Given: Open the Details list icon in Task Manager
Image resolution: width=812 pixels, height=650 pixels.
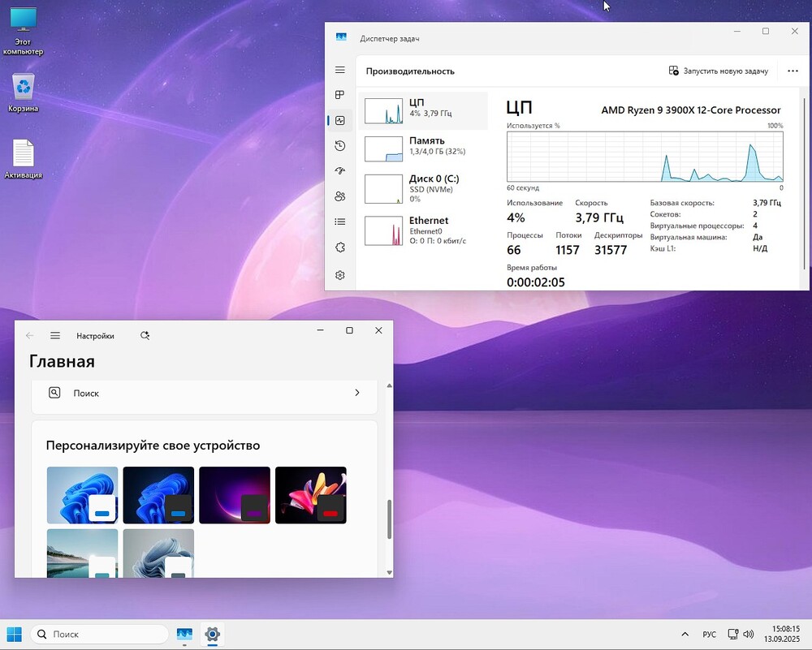Looking at the screenshot, I should click(x=340, y=222).
